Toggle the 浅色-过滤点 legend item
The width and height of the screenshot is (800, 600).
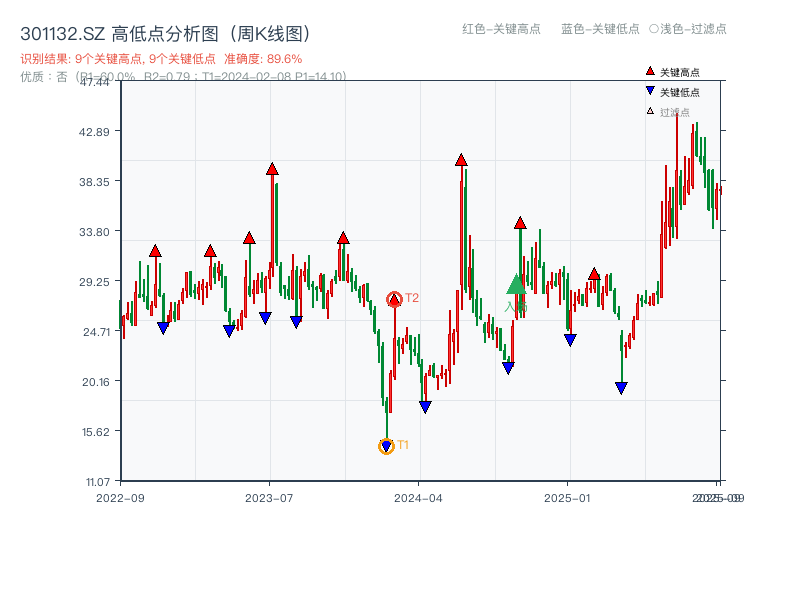688,30
